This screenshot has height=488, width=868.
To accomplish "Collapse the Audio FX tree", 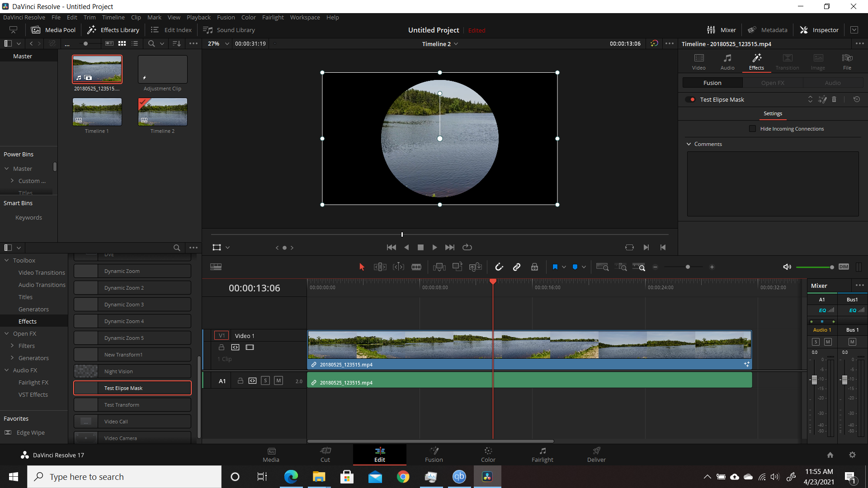I will tap(7, 371).
